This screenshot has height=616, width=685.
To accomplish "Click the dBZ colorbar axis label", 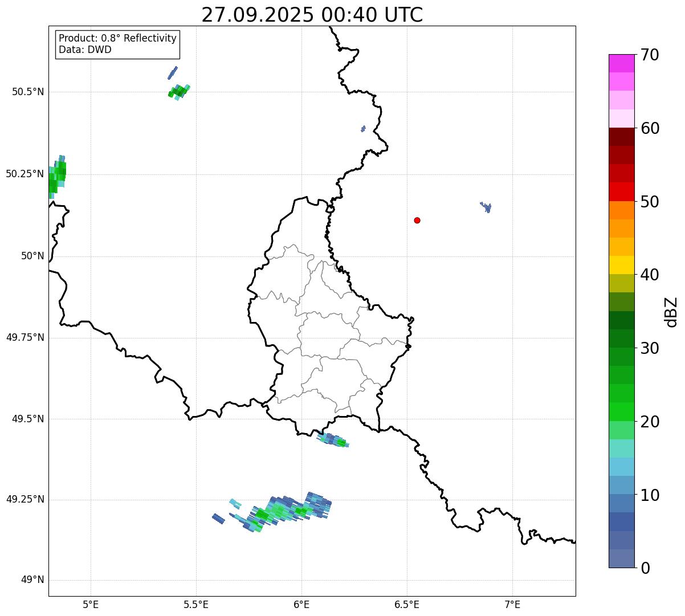I will pos(671,312).
